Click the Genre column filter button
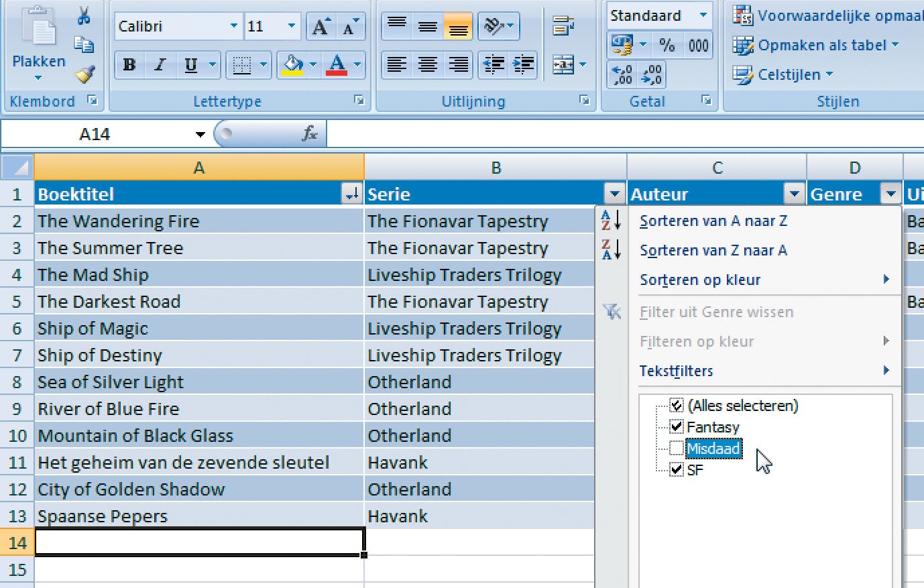 890,194
